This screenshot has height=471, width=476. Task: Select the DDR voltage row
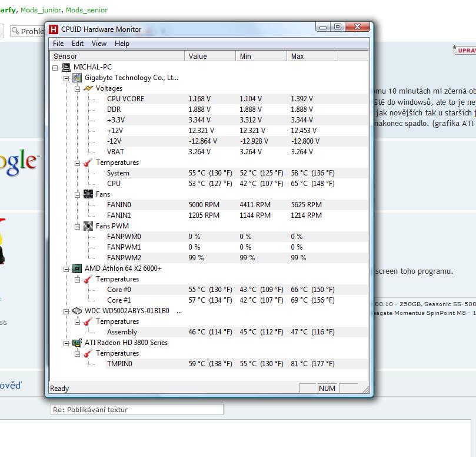click(237, 110)
